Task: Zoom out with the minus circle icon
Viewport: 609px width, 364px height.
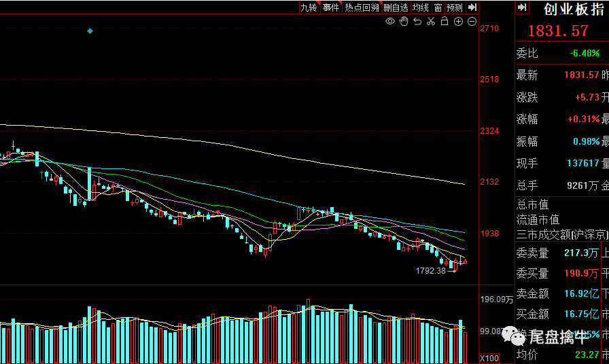Action: tap(472, 22)
